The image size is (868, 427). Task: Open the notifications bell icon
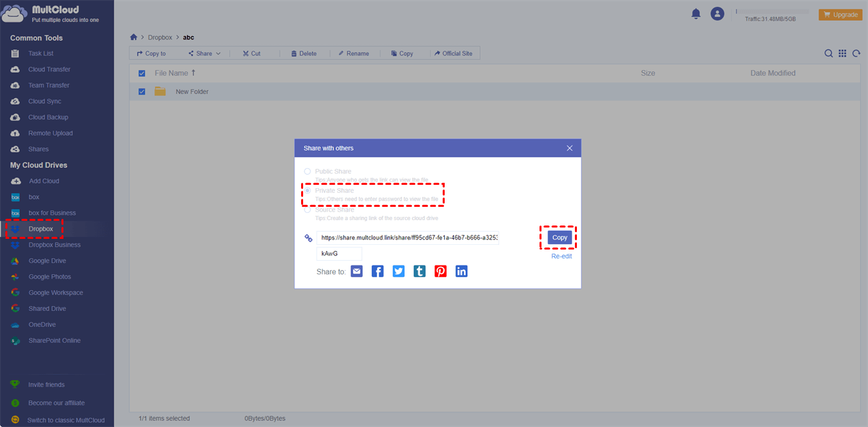click(x=696, y=13)
